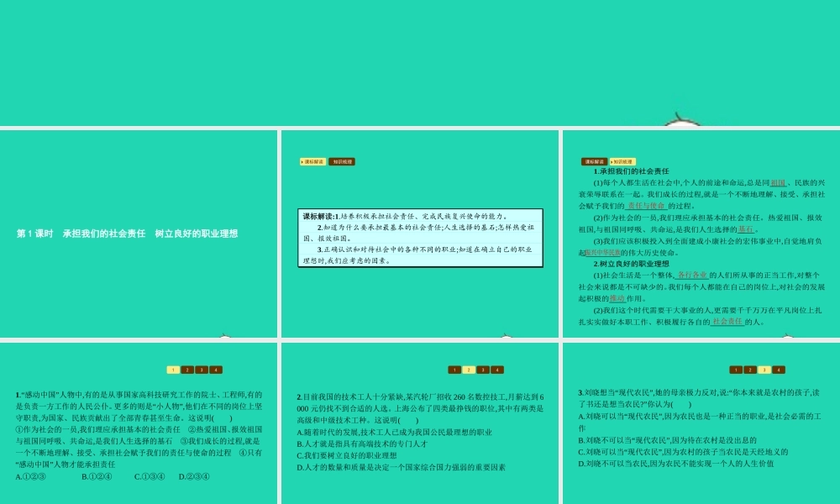
Task: Open the blank green slide at top
Action: (420, 63)
